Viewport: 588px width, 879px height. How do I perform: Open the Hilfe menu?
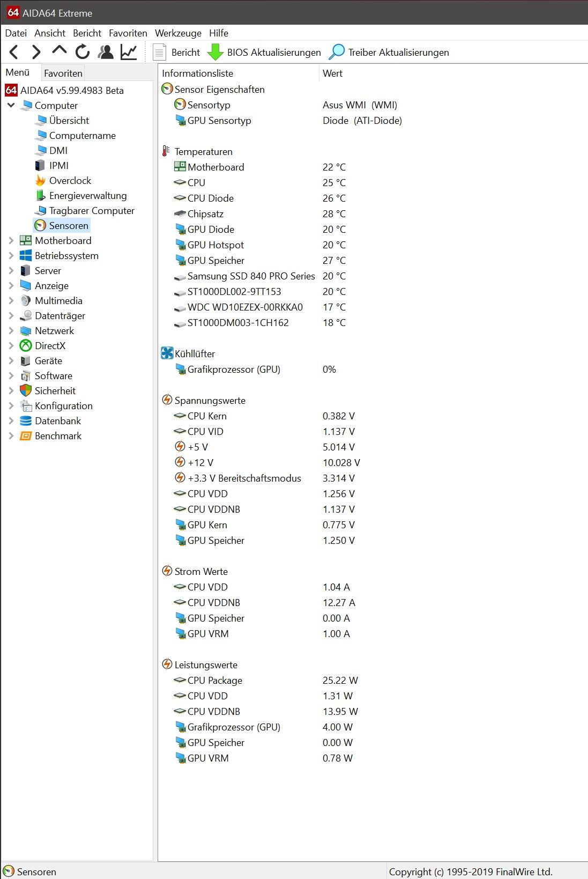pos(219,33)
